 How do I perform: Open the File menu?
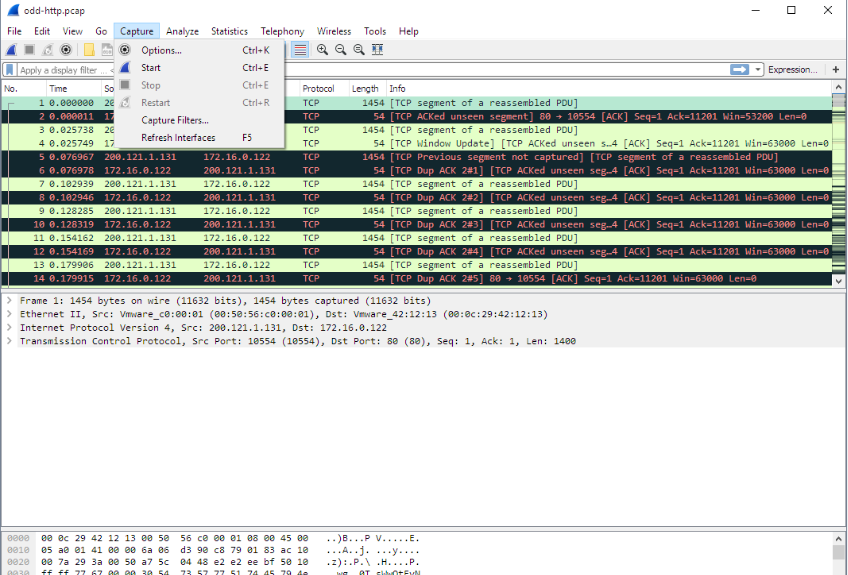(x=14, y=31)
